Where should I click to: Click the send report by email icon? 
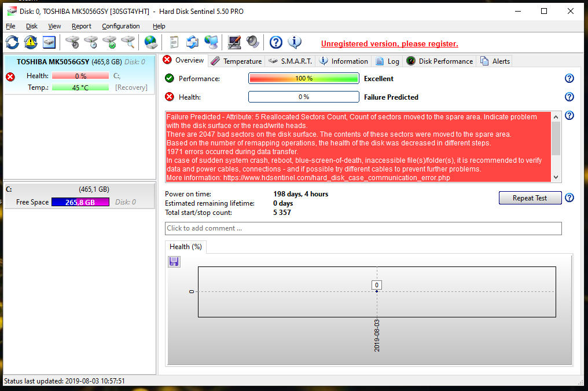point(192,42)
